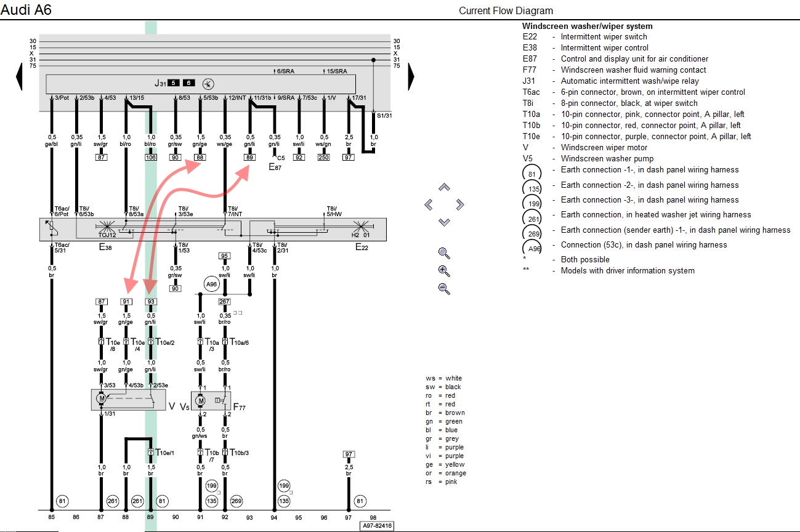Click the plain magnifier to reset zoom
The height and width of the screenshot is (532, 800).
tap(444, 252)
